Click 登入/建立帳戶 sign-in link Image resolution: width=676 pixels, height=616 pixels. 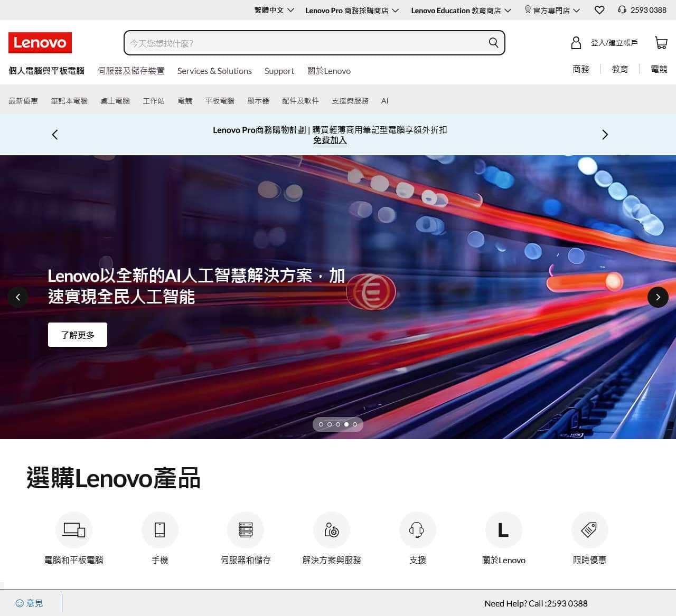pos(614,43)
